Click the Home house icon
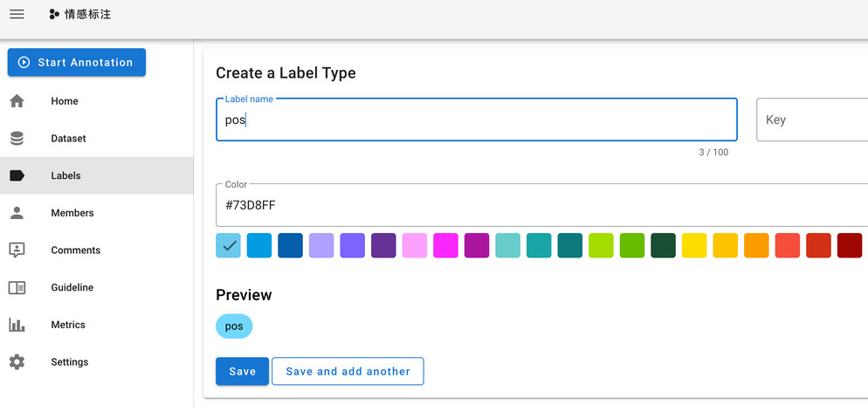 click(17, 101)
